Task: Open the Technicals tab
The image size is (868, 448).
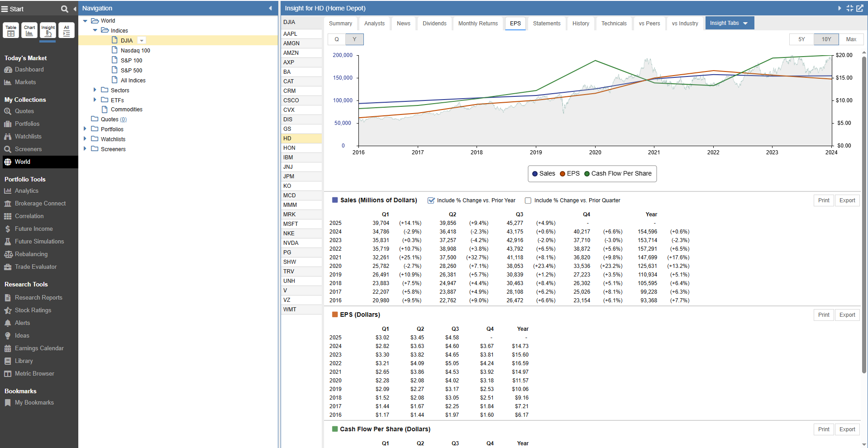Action: click(x=614, y=24)
